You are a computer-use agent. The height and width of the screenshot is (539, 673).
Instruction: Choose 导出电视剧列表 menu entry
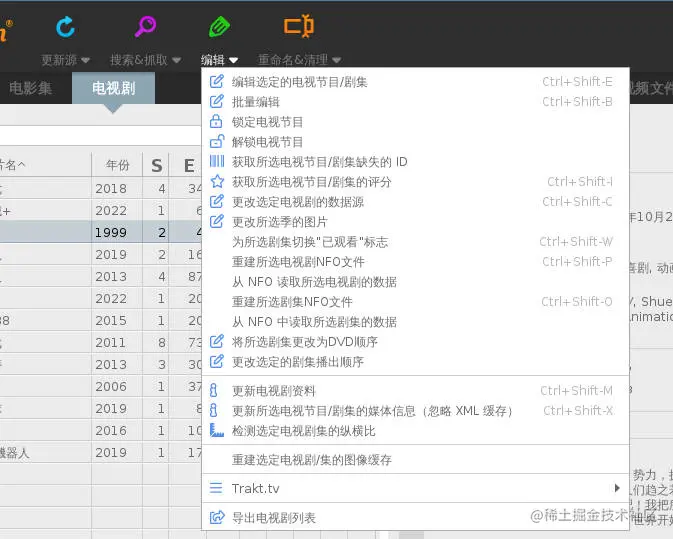click(x=415, y=518)
